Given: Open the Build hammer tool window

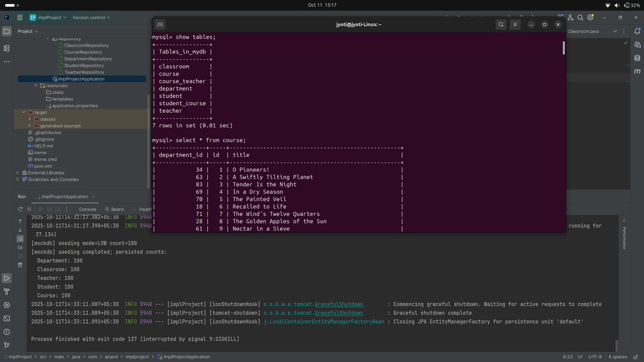Looking at the screenshot, I should point(6,292).
